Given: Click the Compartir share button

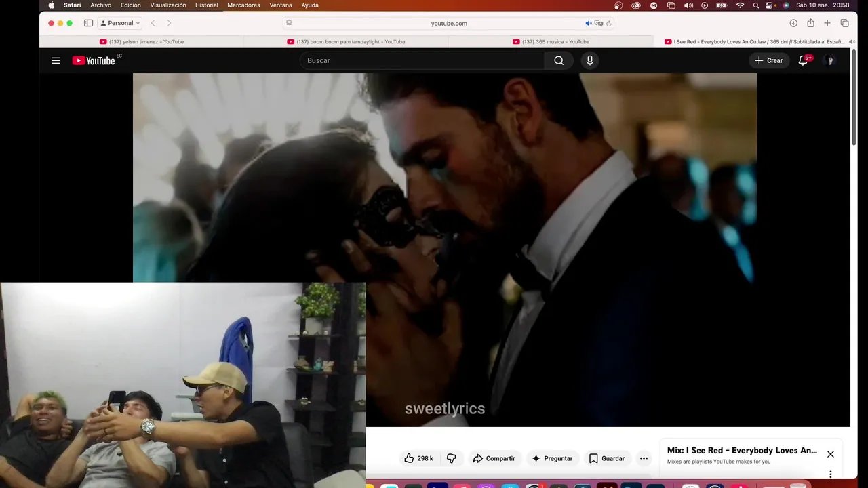Looking at the screenshot, I should pyautogui.click(x=494, y=458).
